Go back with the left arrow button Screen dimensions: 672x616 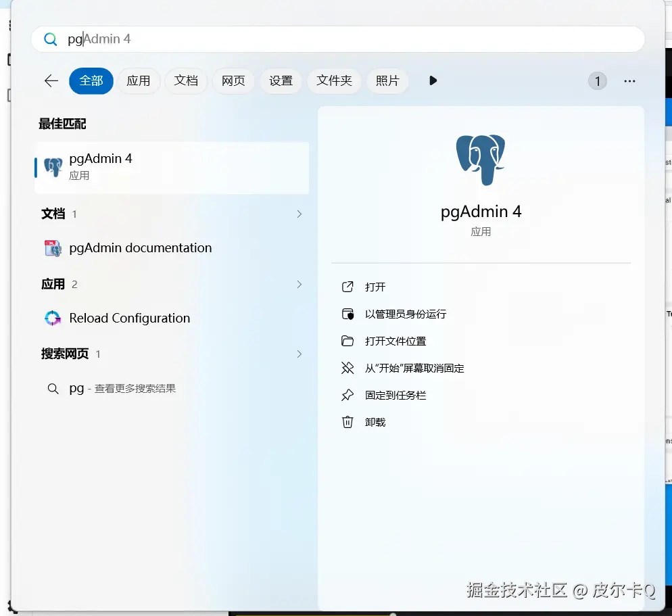pos(51,80)
